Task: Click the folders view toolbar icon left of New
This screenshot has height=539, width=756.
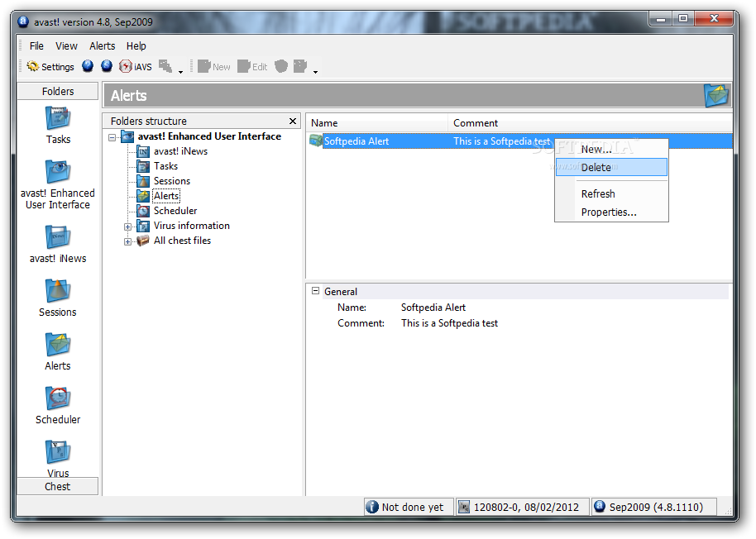Action: click(x=165, y=66)
